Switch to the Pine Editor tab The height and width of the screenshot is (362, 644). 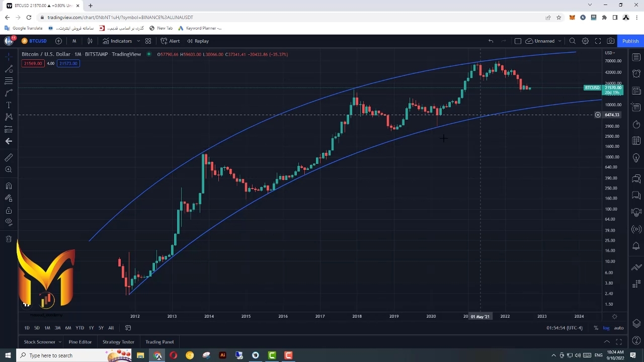point(80,342)
